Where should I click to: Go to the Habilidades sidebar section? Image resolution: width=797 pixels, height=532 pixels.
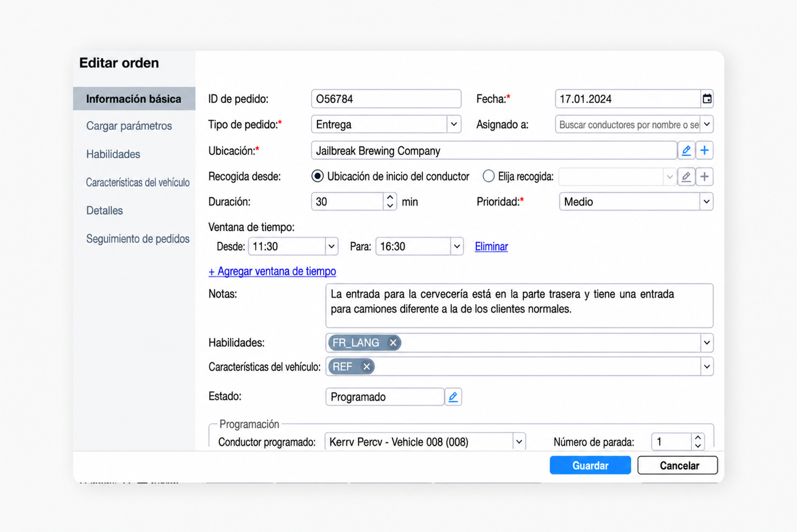coord(113,154)
